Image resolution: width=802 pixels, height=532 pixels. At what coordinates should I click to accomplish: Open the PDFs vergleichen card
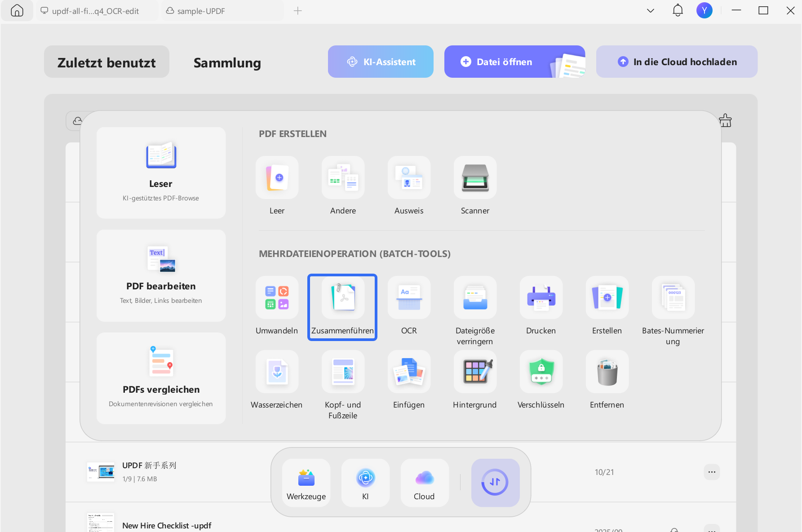click(161, 378)
